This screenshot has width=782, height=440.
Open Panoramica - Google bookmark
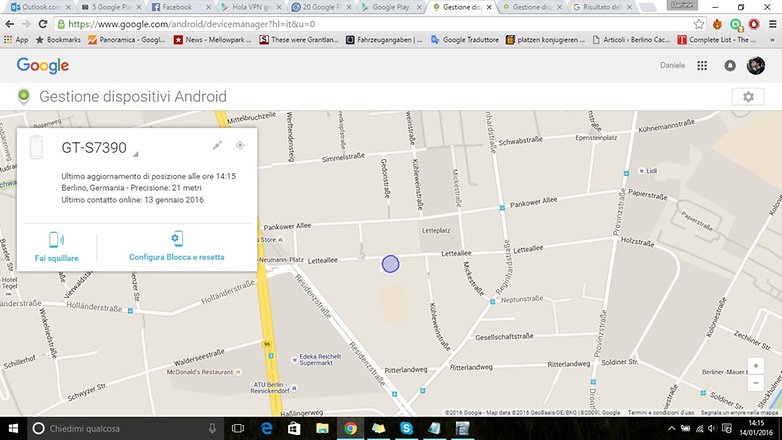click(x=127, y=39)
